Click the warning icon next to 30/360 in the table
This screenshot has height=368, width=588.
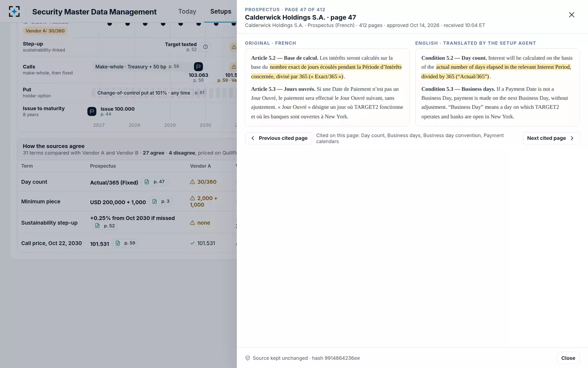click(192, 182)
